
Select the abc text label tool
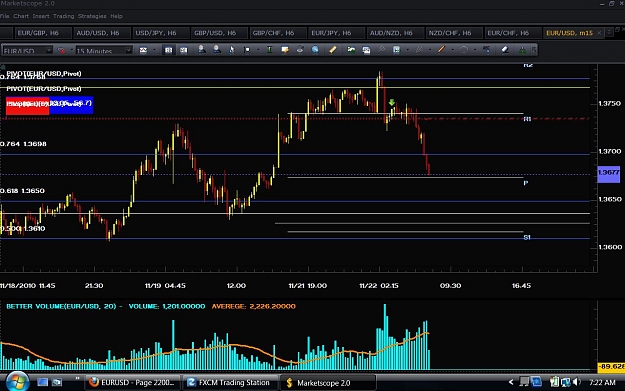pos(486,50)
